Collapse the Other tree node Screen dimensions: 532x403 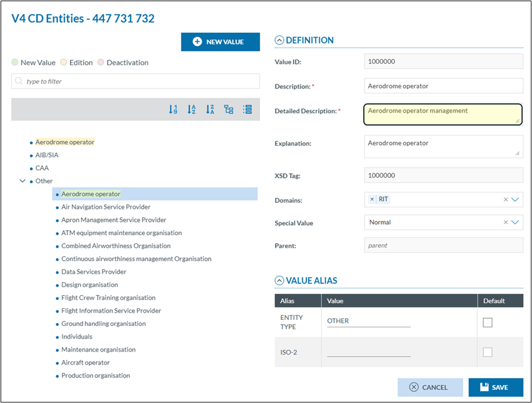click(23, 181)
